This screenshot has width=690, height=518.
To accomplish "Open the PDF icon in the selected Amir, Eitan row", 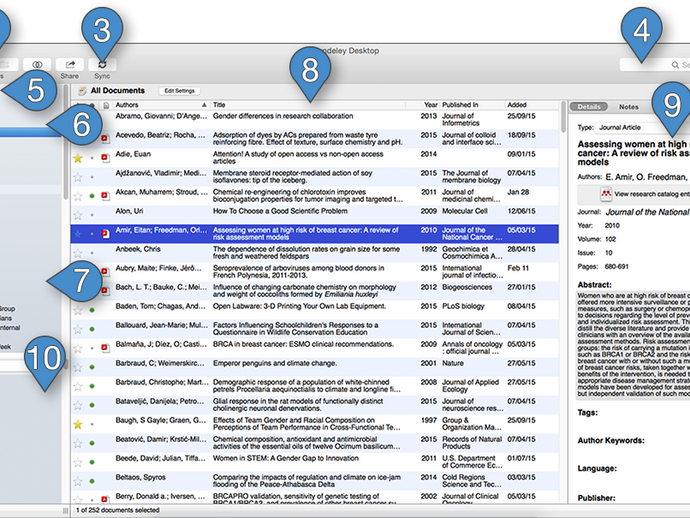I will coord(106,234).
